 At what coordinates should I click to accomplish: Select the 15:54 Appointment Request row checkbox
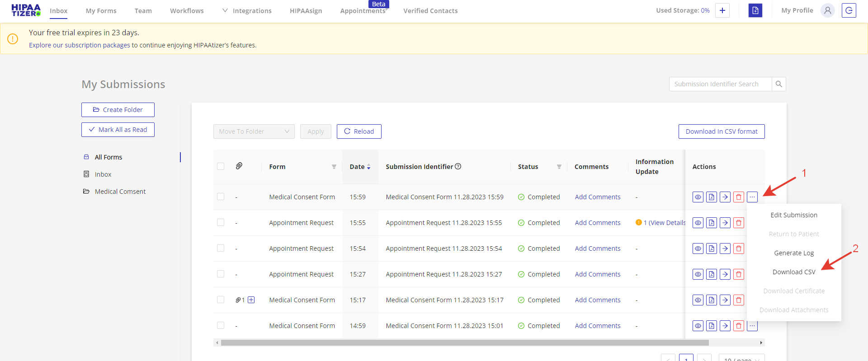221,248
